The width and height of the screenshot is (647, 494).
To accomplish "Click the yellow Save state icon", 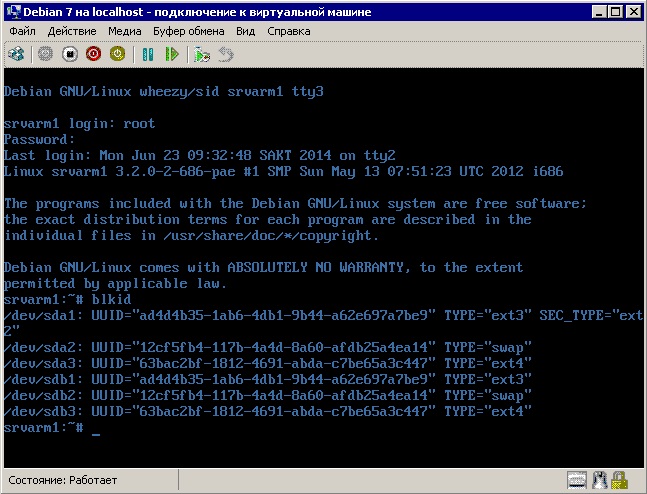I will [118, 54].
